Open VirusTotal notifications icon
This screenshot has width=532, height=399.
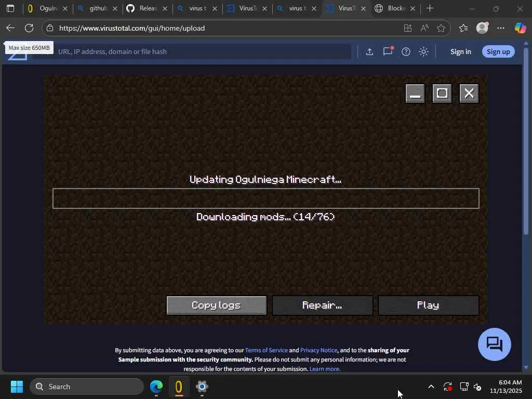pyautogui.click(x=388, y=51)
